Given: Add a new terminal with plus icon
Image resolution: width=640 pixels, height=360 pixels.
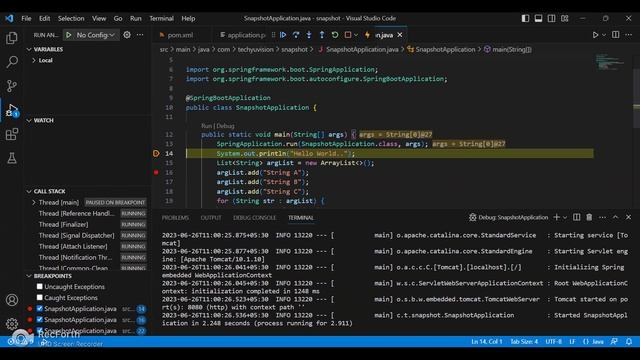Looking at the screenshot, I should 556,218.
